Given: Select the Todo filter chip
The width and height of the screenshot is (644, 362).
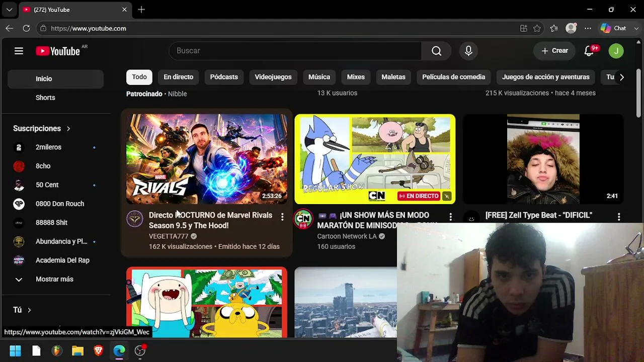Looking at the screenshot, I should coord(139,77).
